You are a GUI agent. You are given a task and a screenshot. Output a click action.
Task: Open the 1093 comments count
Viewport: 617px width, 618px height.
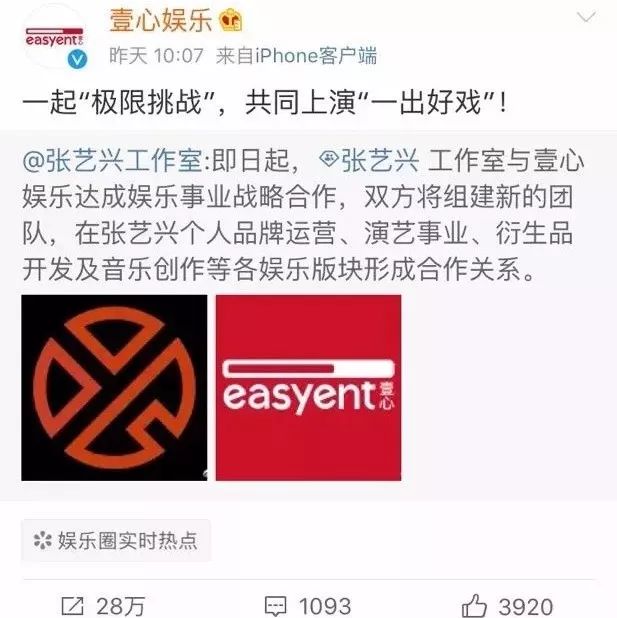pos(325,606)
